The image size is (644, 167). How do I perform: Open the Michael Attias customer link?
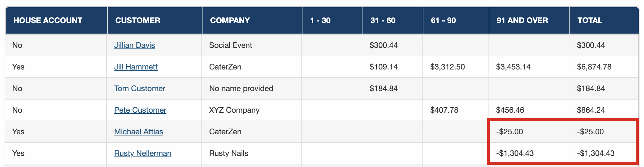pyautogui.click(x=139, y=132)
